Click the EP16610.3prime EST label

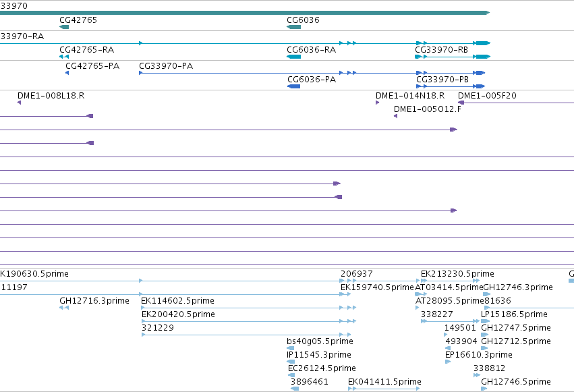point(479,355)
